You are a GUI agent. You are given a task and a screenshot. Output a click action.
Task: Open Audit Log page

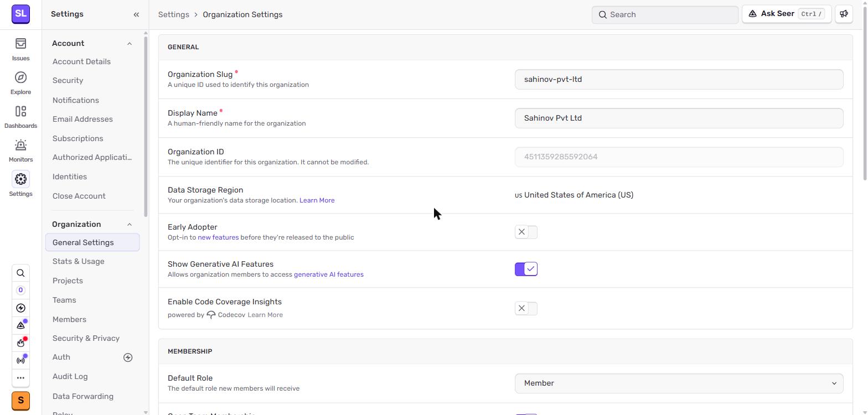pyautogui.click(x=70, y=376)
